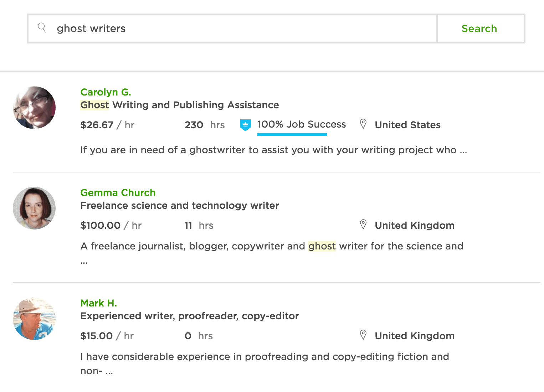Click the magnifying glass search icon
The height and width of the screenshot is (392, 544).
click(42, 28)
